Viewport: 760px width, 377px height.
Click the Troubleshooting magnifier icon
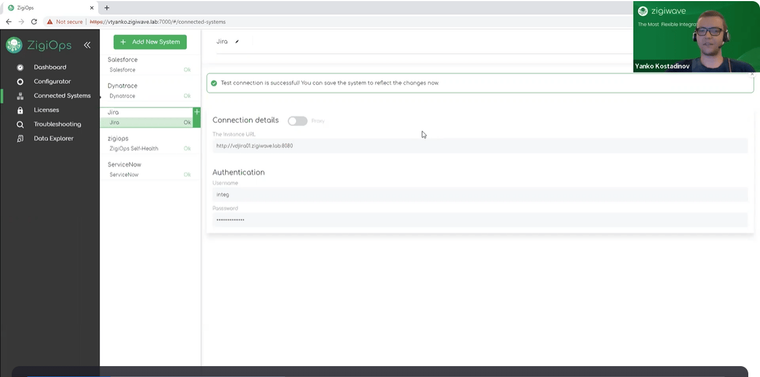pos(20,125)
